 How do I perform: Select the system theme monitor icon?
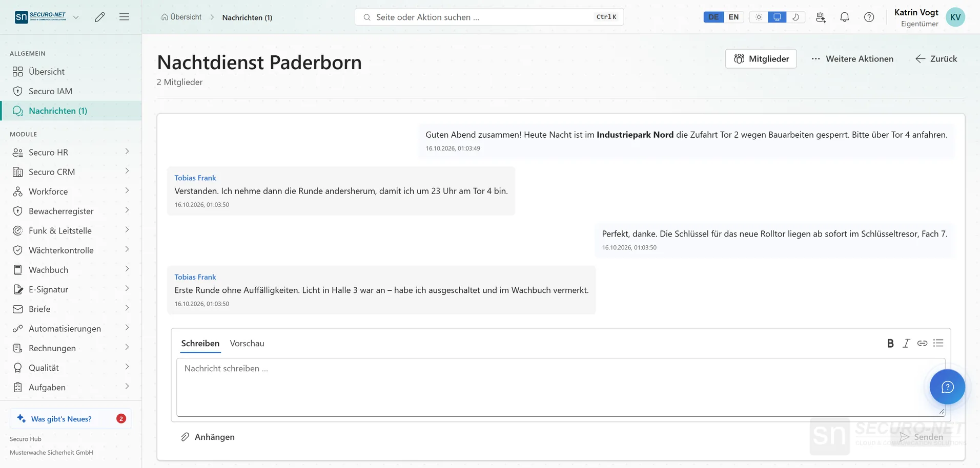click(x=777, y=17)
